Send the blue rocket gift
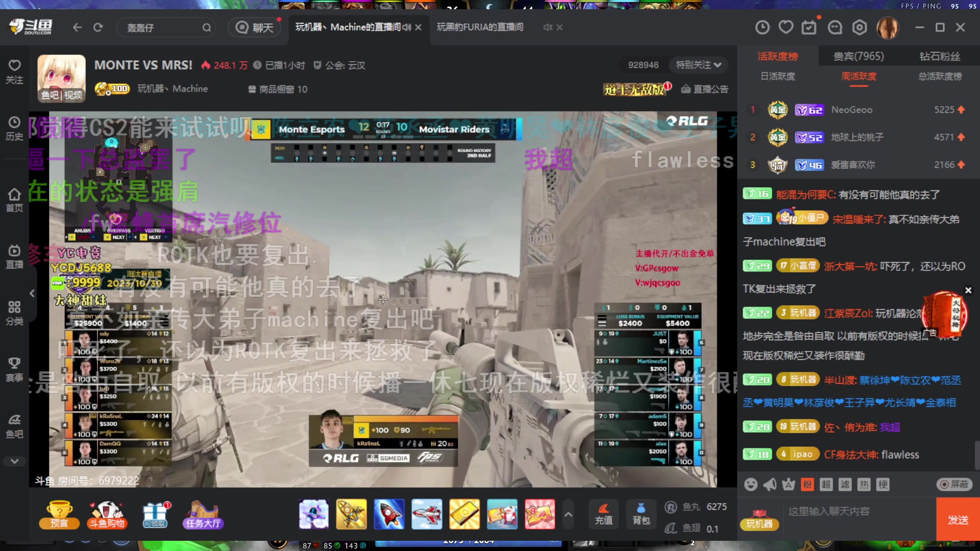Screen dimensions: 980x551 [x=389, y=514]
